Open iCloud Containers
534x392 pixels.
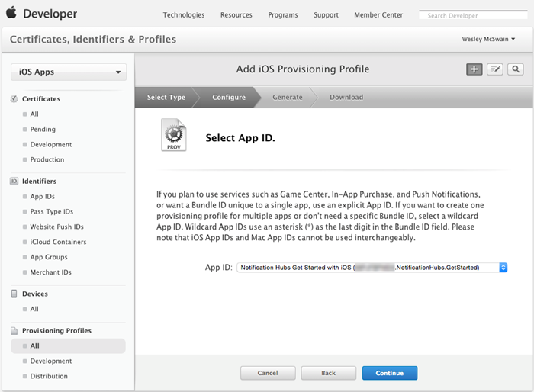coord(58,242)
